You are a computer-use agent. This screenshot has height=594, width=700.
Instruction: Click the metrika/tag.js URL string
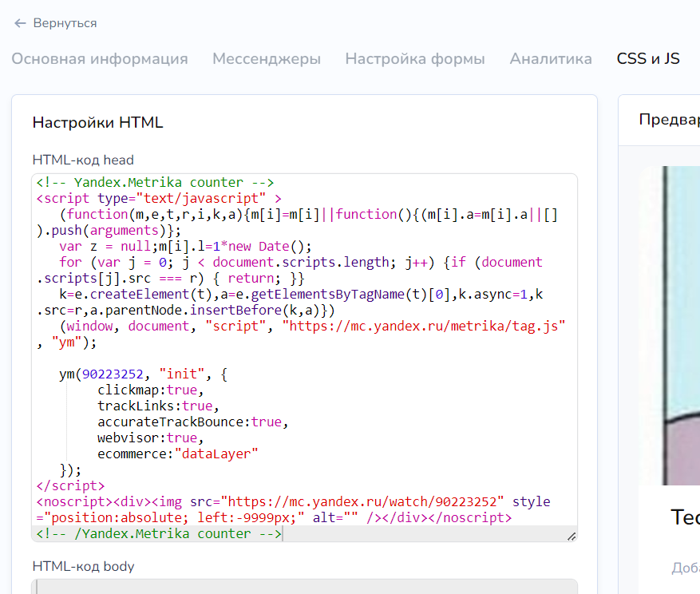(x=424, y=326)
